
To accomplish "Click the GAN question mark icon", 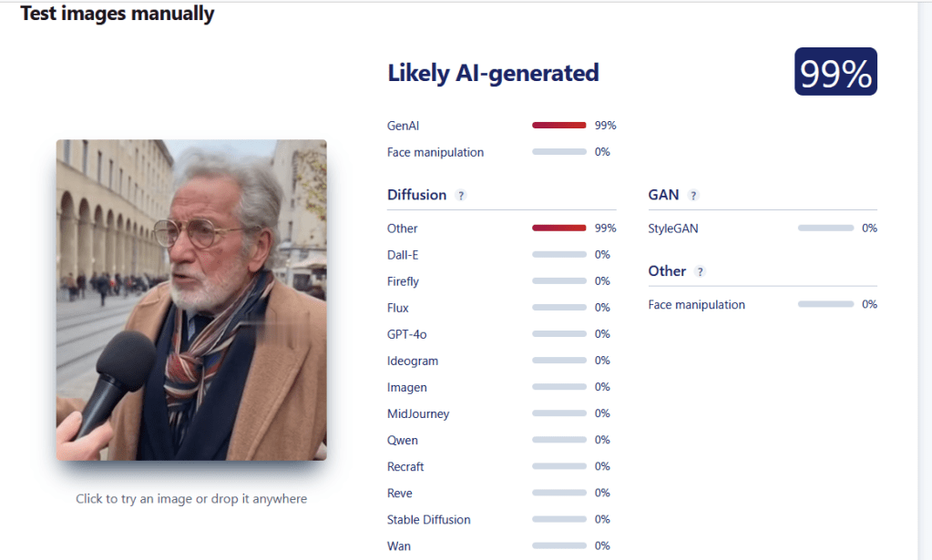I will (692, 195).
